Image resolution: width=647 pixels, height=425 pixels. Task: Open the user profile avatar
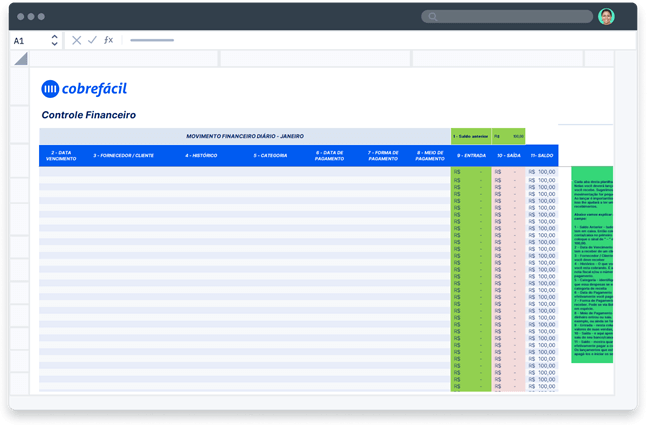pos(606,17)
